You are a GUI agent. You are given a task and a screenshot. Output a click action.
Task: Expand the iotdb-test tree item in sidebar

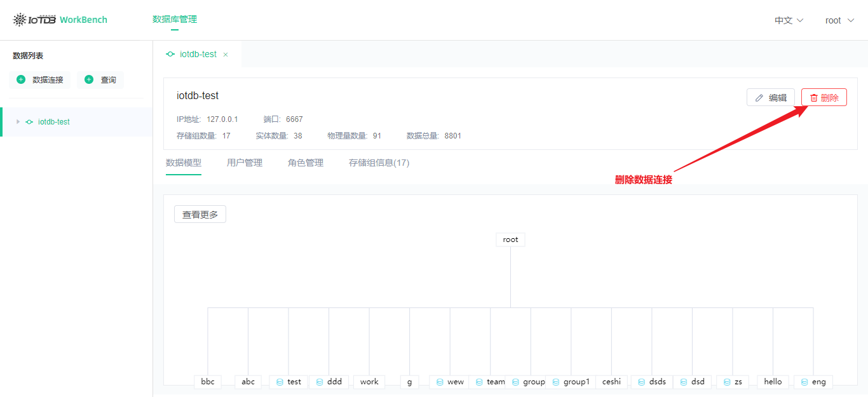pyautogui.click(x=18, y=121)
